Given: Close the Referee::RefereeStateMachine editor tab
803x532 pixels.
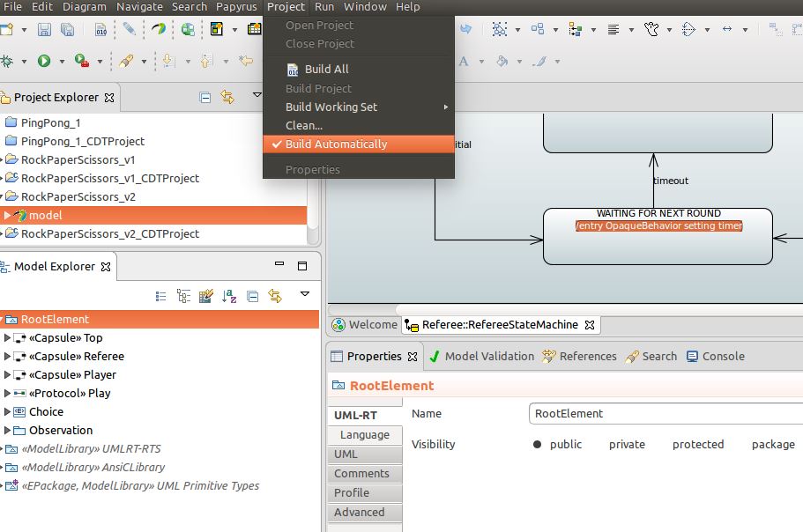Looking at the screenshot, I should click(590, 325).
